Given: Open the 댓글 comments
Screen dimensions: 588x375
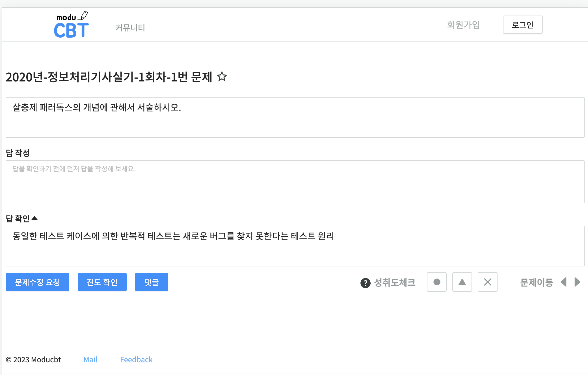Looking at the screenshot, I should (152, 282).
